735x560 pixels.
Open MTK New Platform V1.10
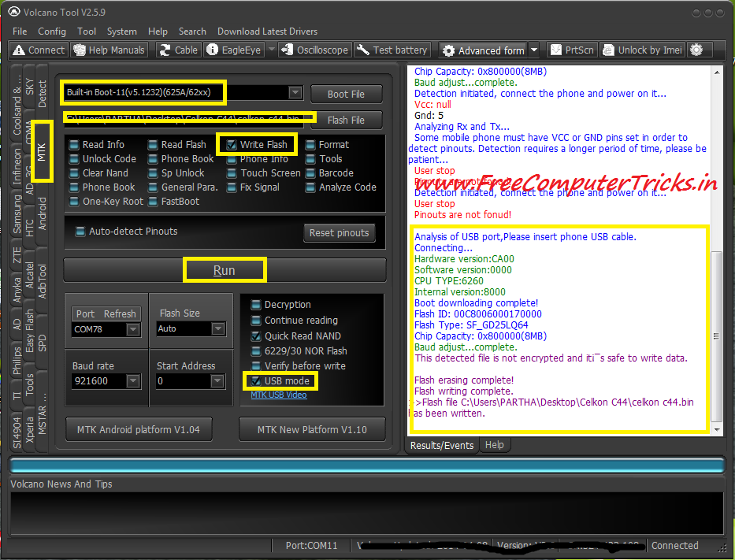312,429
